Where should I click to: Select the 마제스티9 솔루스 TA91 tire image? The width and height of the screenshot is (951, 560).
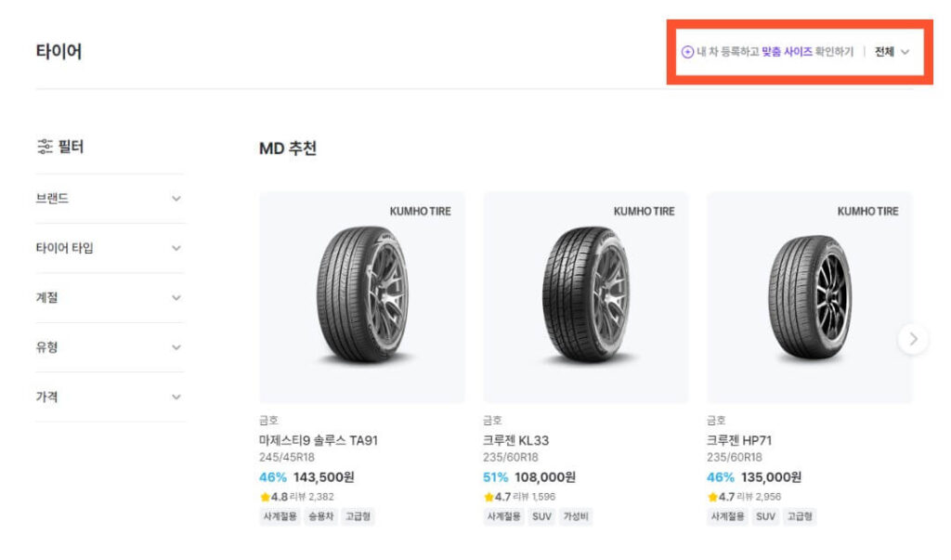pos(362,297)
